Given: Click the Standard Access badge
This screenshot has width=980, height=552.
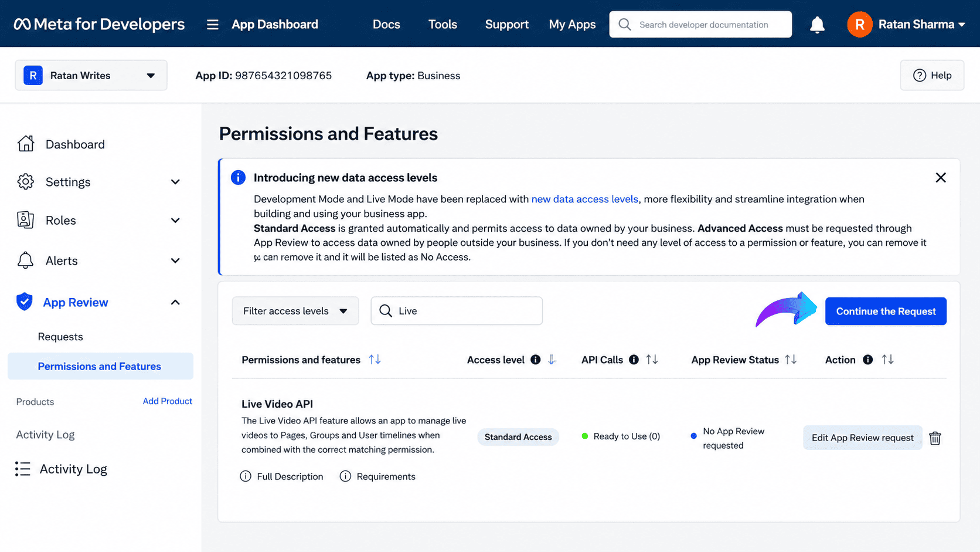Looking at the screenshot, I should [x=518, y=437].
